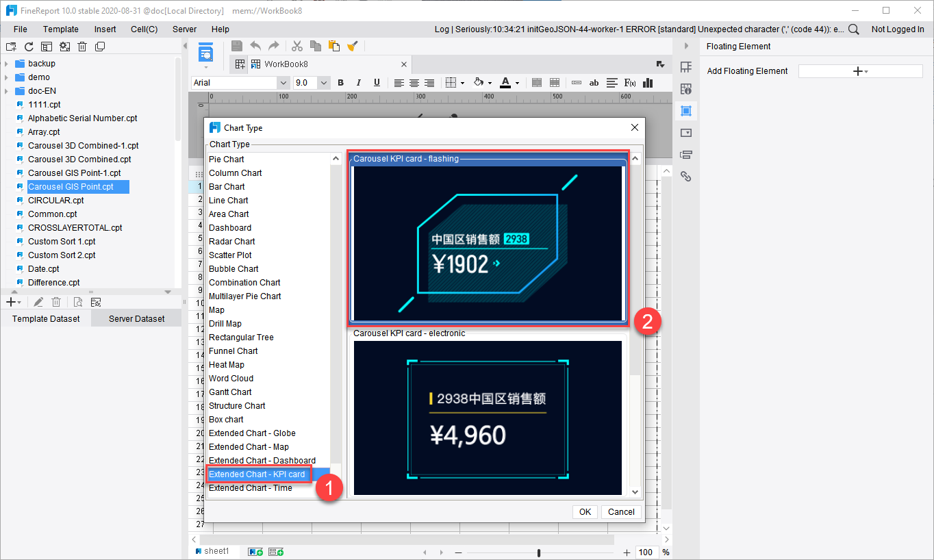Toggle underline formatting
The height and width of the screenshot is (560, 934).
(x=377, y=83)
